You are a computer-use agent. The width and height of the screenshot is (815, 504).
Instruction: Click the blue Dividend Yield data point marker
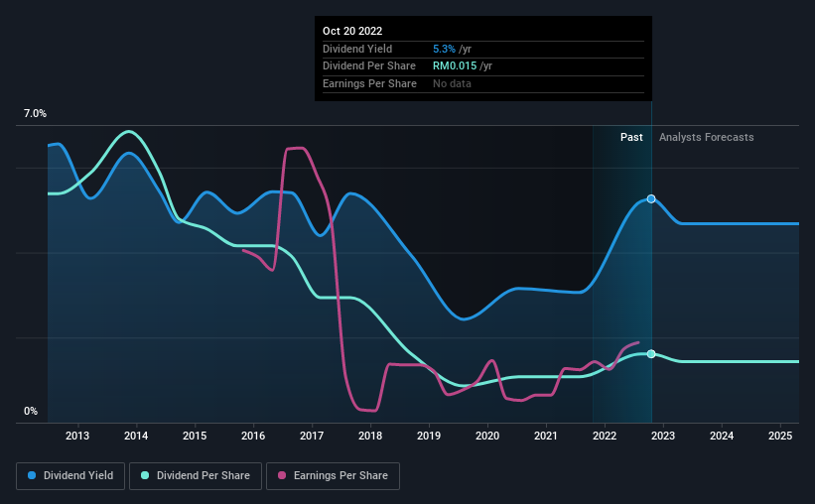pos(651,199)
